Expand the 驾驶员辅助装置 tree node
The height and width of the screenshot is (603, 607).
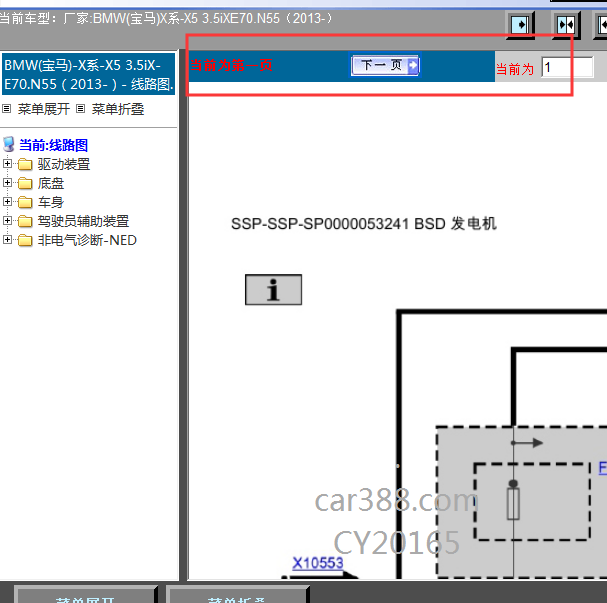7,221
